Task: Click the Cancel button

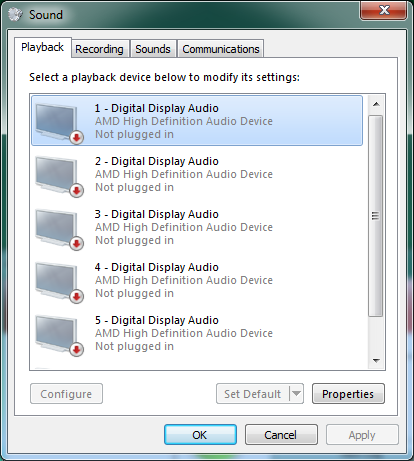Action: click(x=281, y=435)
